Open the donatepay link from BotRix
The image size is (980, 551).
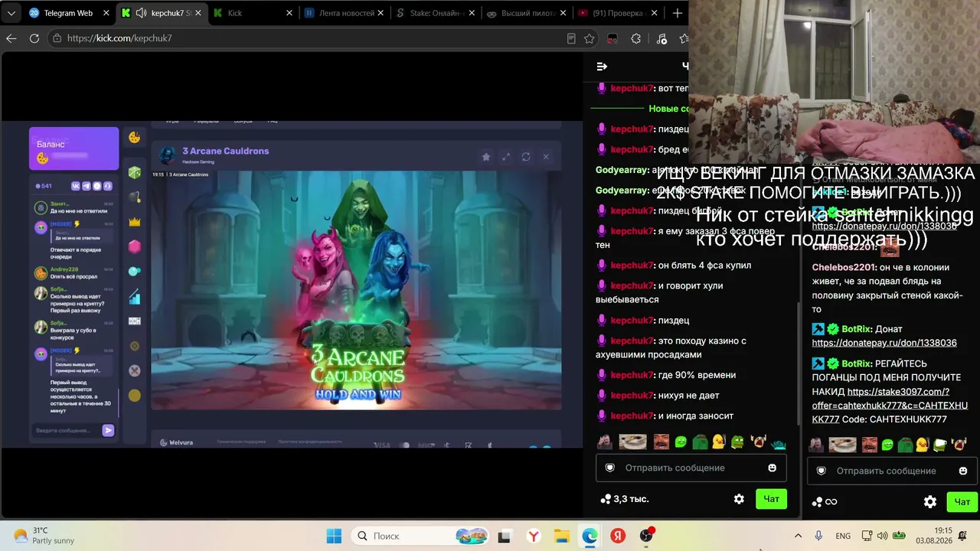click(884, 343)
